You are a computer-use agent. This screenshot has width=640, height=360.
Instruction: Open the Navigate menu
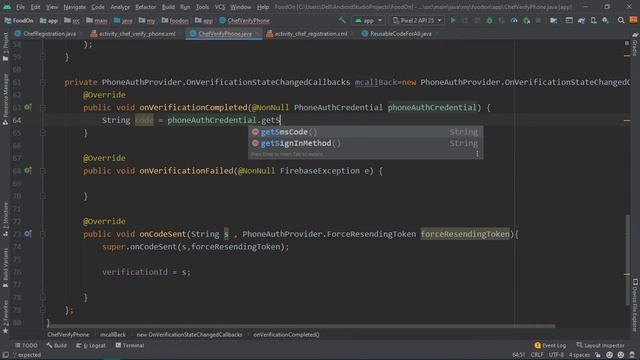pos(74,7)
